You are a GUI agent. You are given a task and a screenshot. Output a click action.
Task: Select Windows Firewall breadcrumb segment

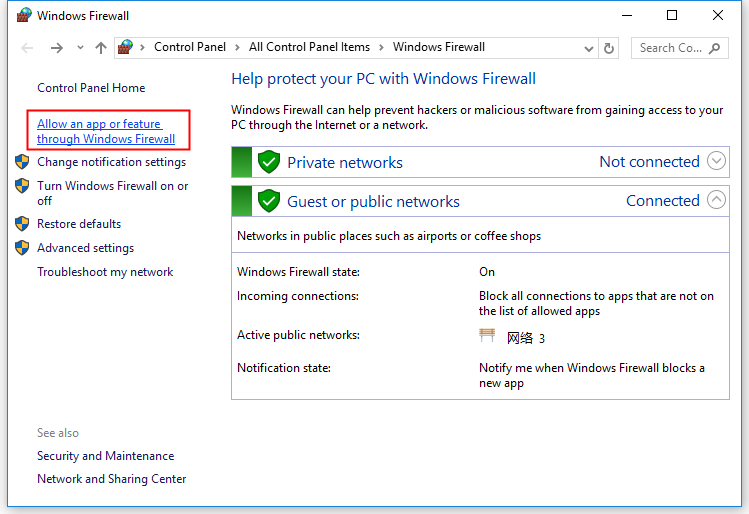tap(439, 47)
